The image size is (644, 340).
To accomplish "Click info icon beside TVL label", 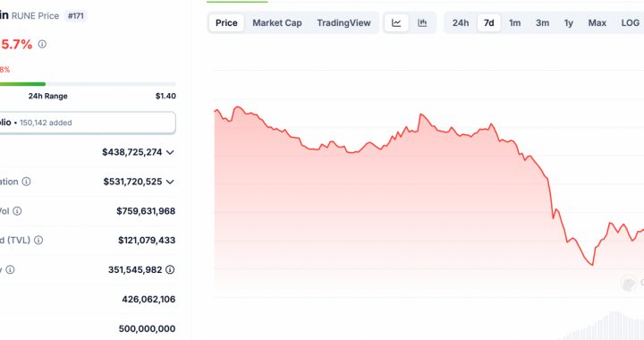I will point(38,240).
